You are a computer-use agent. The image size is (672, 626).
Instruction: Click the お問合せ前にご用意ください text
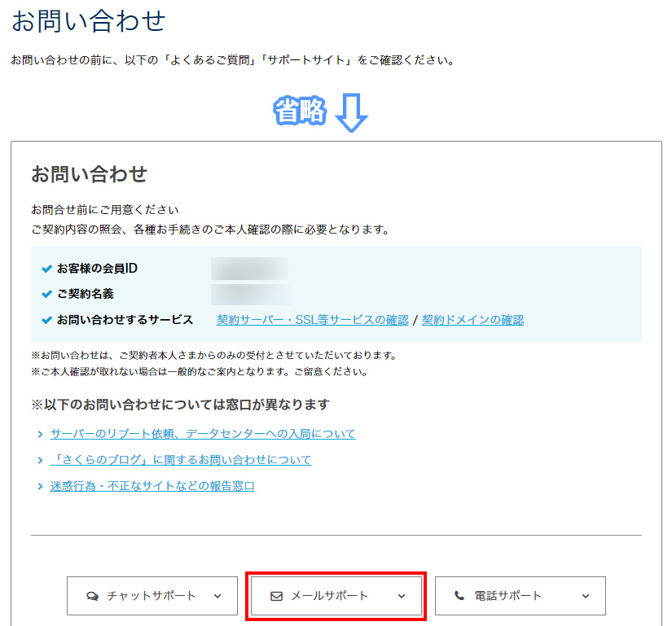[x=105, y=210]
